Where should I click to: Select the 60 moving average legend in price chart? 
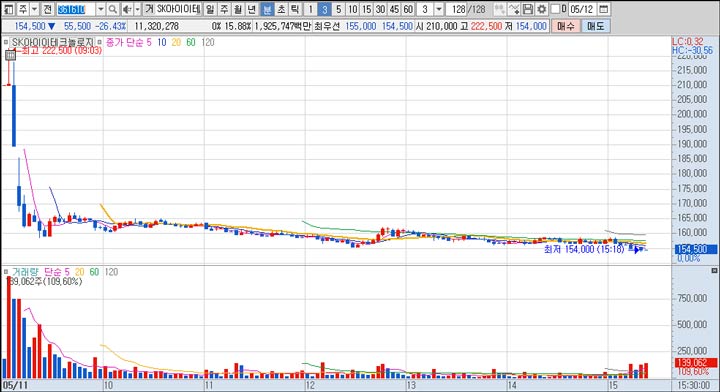[x=191, y=42]
